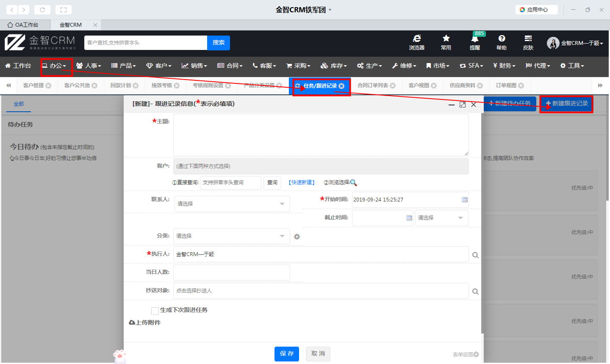
Task: Click the 上传附件 upload icon
Action: pos(132,323)
